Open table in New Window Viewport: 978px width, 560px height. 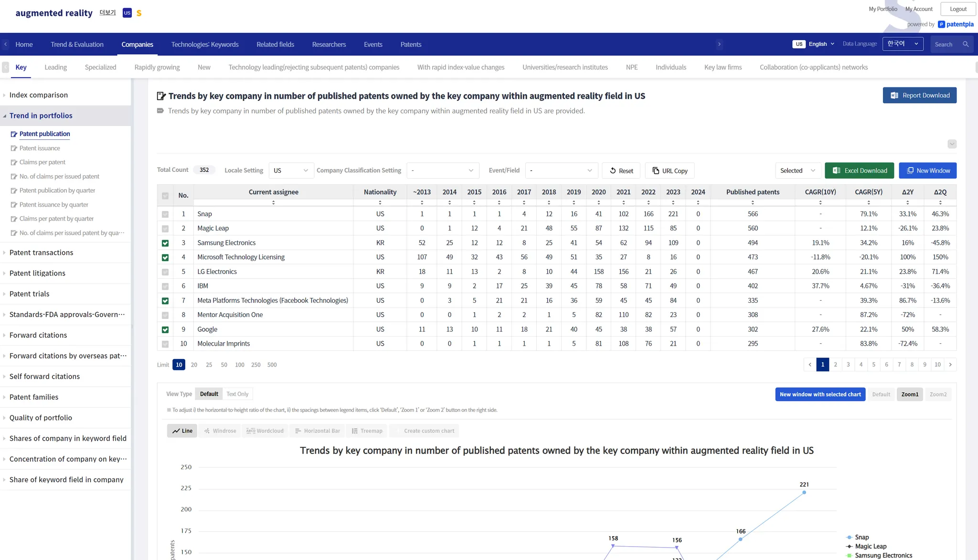(x=927, y=170)
